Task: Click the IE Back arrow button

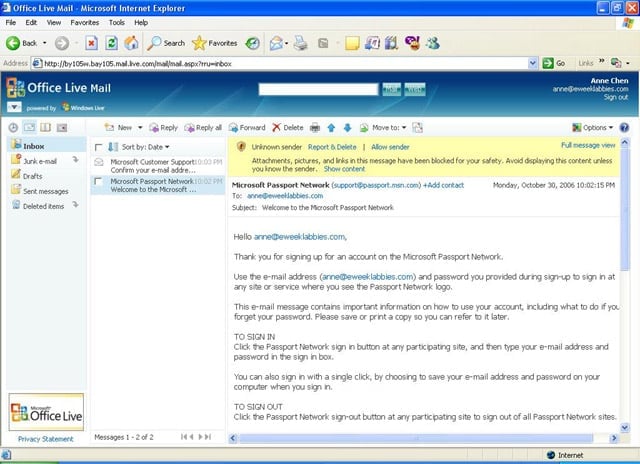Action: tap(13, 43)
